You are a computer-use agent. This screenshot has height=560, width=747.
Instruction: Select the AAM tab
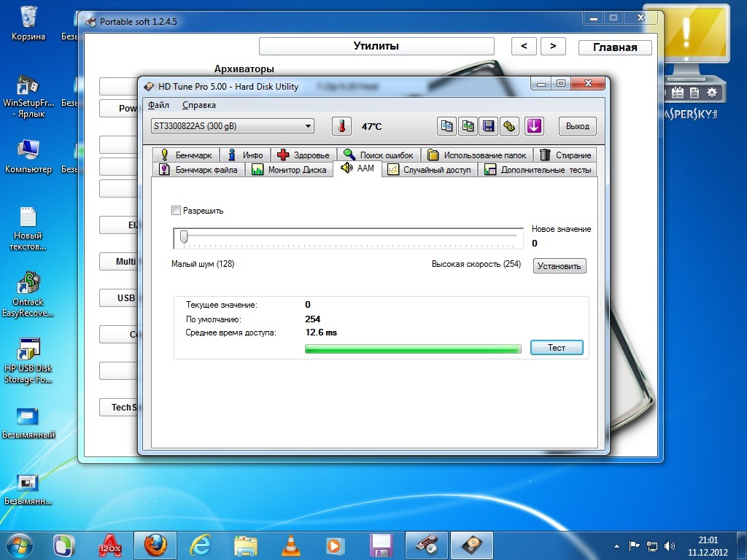[x=357, y=168]
